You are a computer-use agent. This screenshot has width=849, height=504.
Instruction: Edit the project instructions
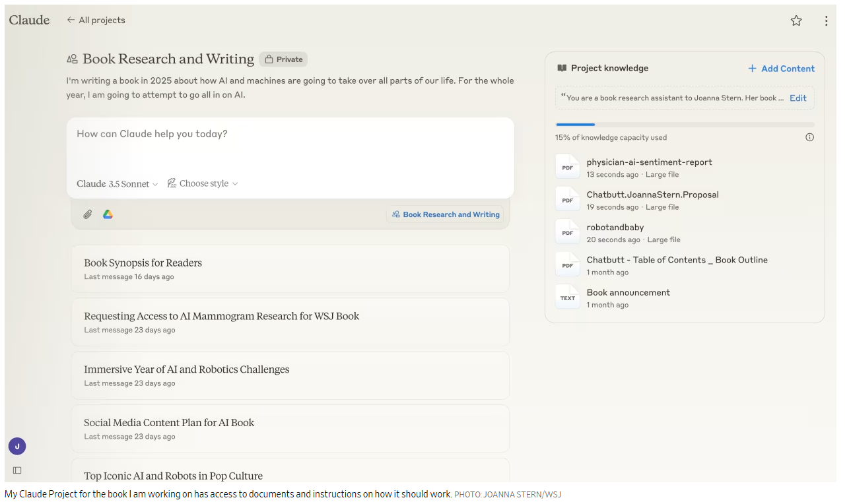point(798,98)
